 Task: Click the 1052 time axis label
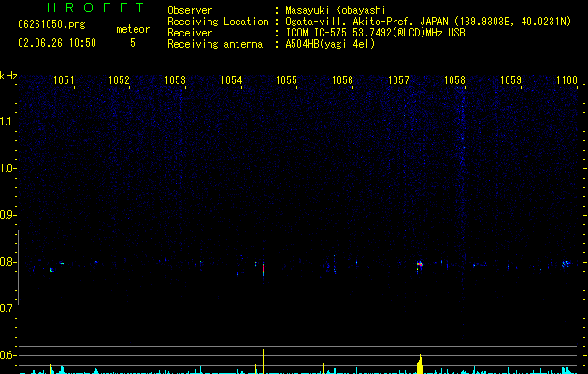click(x=120, y=80)
